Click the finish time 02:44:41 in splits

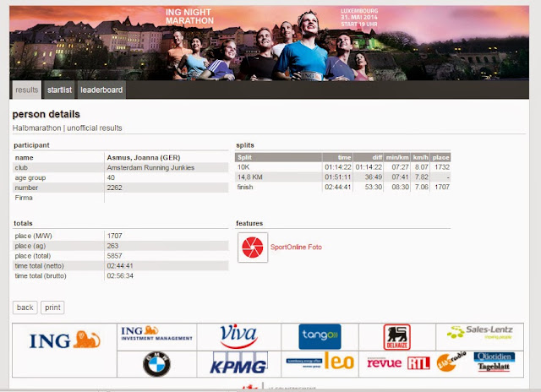coord(338,188)
